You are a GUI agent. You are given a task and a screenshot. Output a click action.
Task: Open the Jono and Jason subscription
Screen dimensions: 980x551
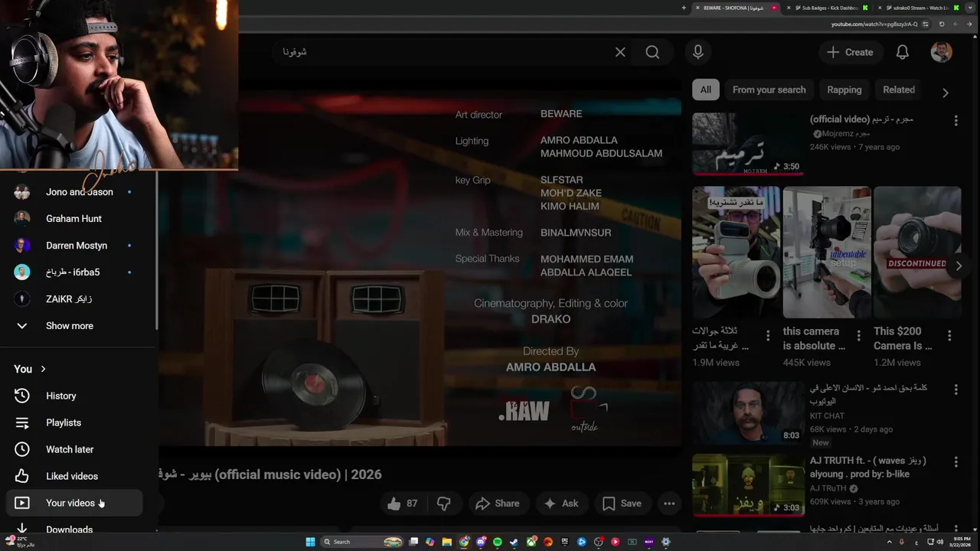coord(73,192)
